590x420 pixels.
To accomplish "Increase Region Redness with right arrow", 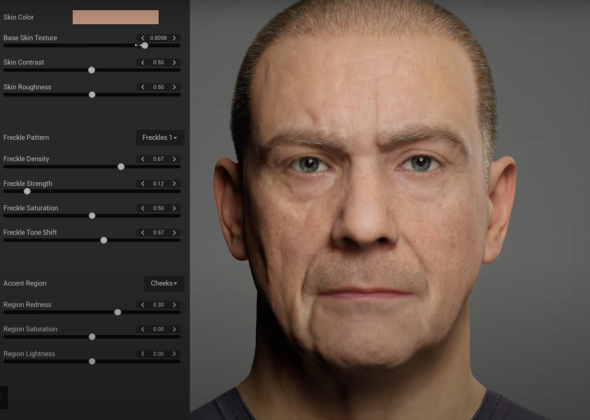I will pos(174,305).
